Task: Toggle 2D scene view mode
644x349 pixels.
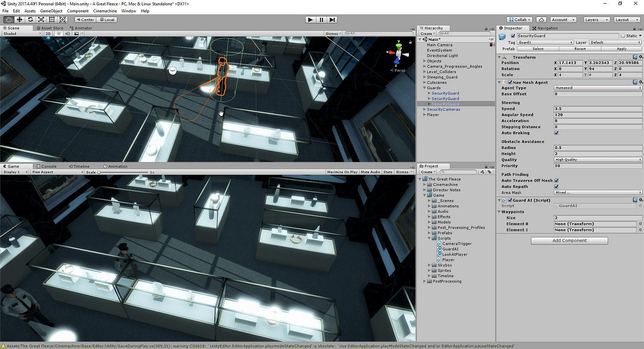Action: [x=48, y=34]
